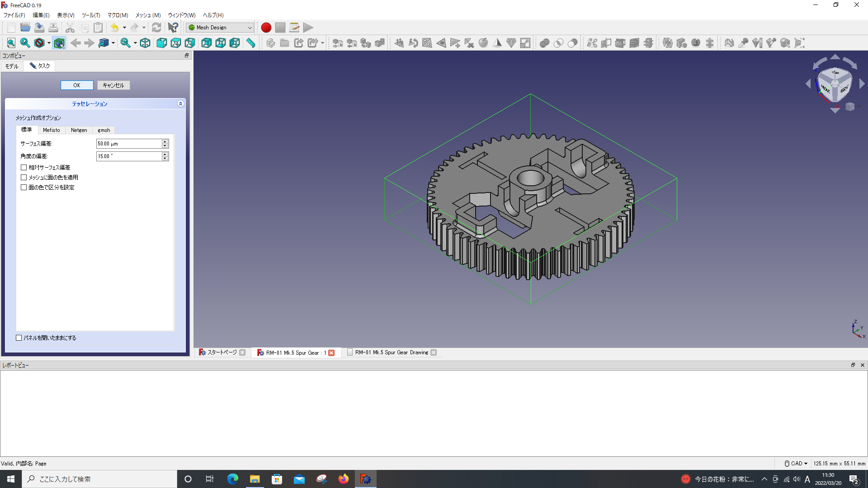Image resolution: width=868 pixels, height=488 pixels.
Task: Open the ファイル(F) menu
Action: pyautogui.click(x=14, y=15)
